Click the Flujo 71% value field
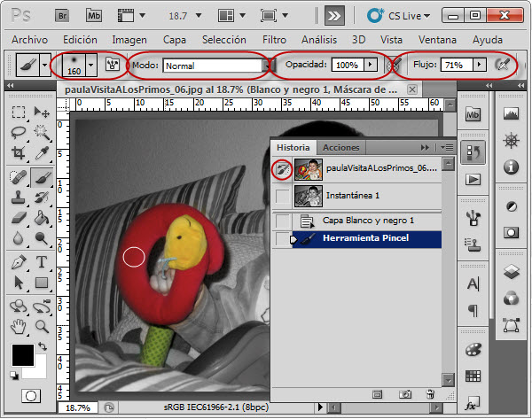The height and width of the screenshot is (419, 532). [457, 65]
